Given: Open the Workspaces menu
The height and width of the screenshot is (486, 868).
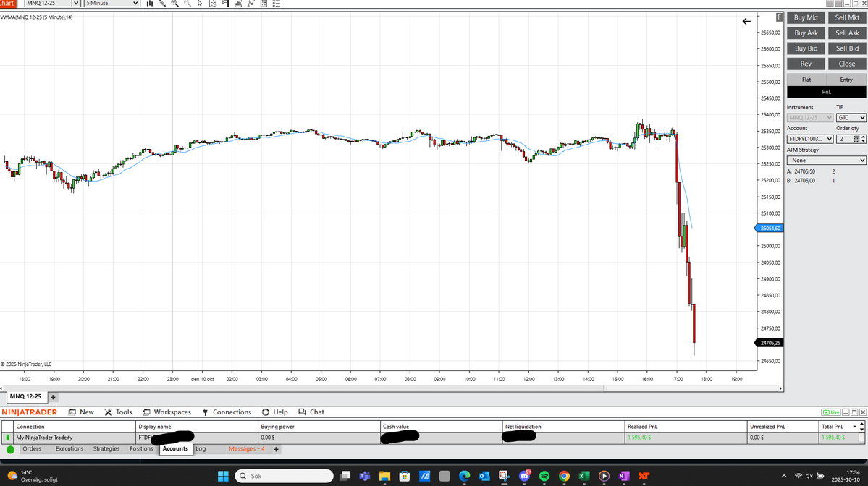Looking at the screenshot, I should pos(167,412).
